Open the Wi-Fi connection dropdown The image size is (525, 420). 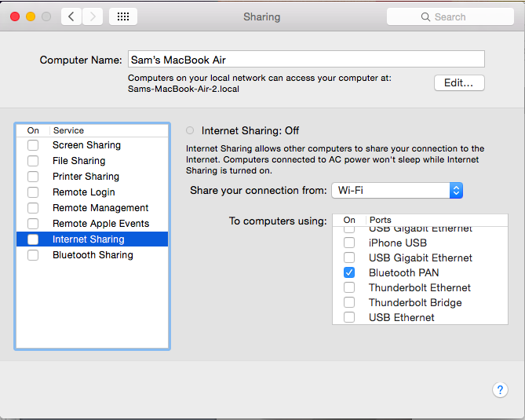pos(397,191)
